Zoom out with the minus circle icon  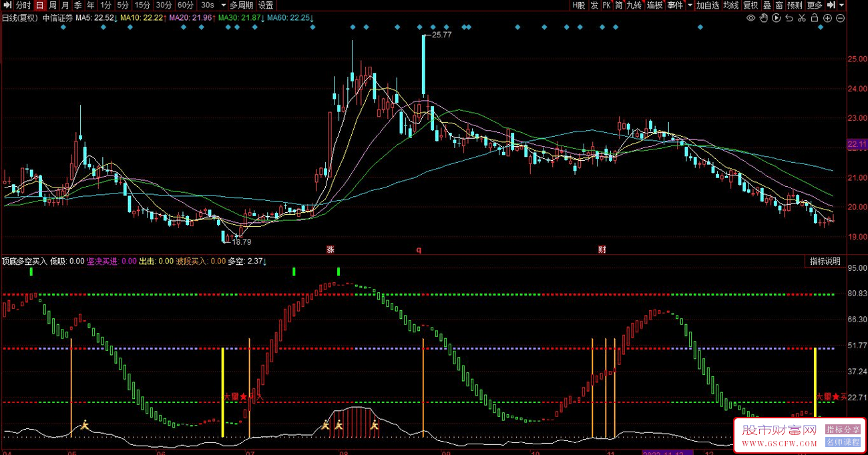pos(840,18)
